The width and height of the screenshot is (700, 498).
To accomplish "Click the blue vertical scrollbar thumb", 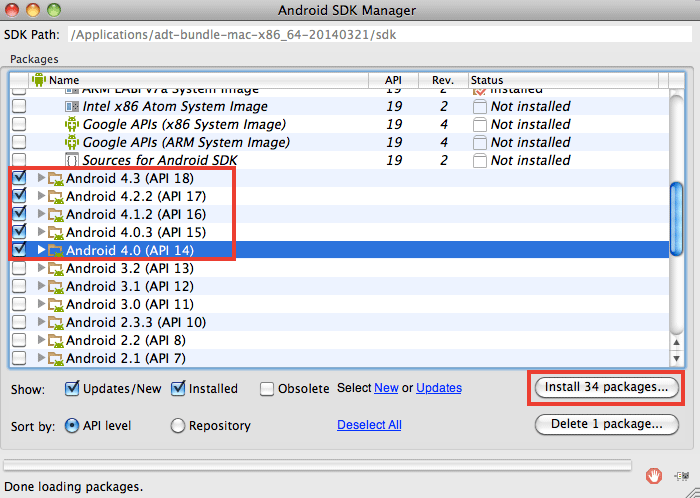I will tap(677, 219).
